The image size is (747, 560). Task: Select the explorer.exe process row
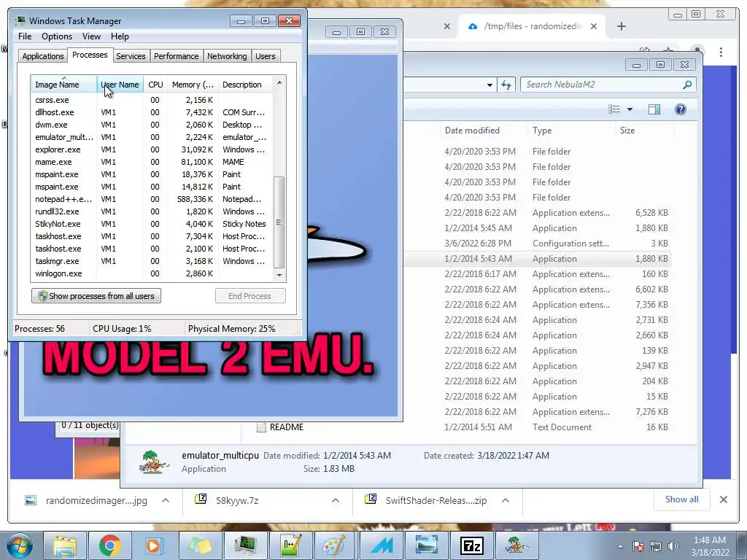tap(152, 149)
